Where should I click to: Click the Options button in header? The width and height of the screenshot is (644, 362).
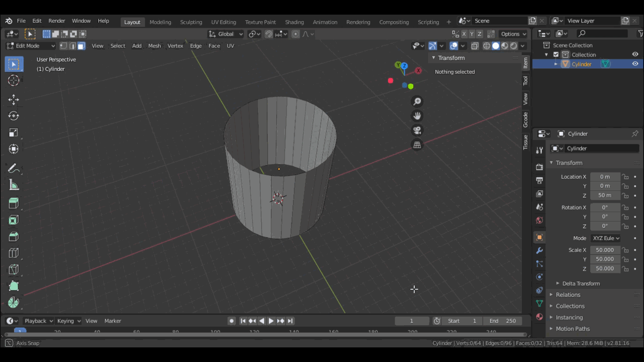(x=513, y=34)
